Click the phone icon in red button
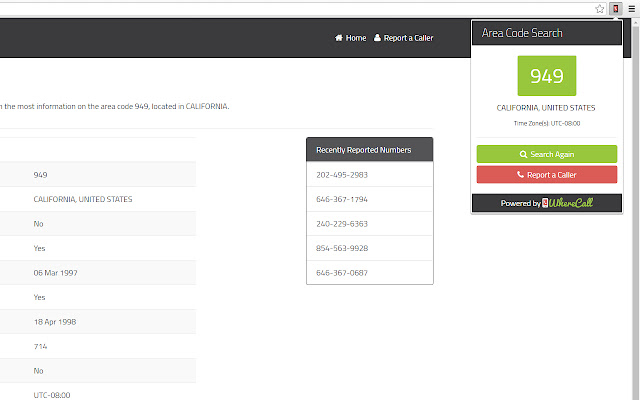640x400 pixels. click(520, 175)
